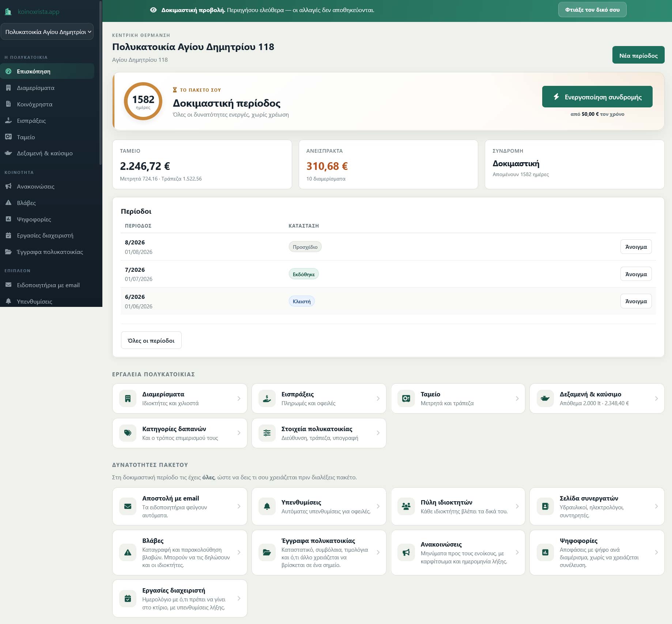
Task: Click the Κοινόχρηστα document icon in sidebar
Action: 8,104
